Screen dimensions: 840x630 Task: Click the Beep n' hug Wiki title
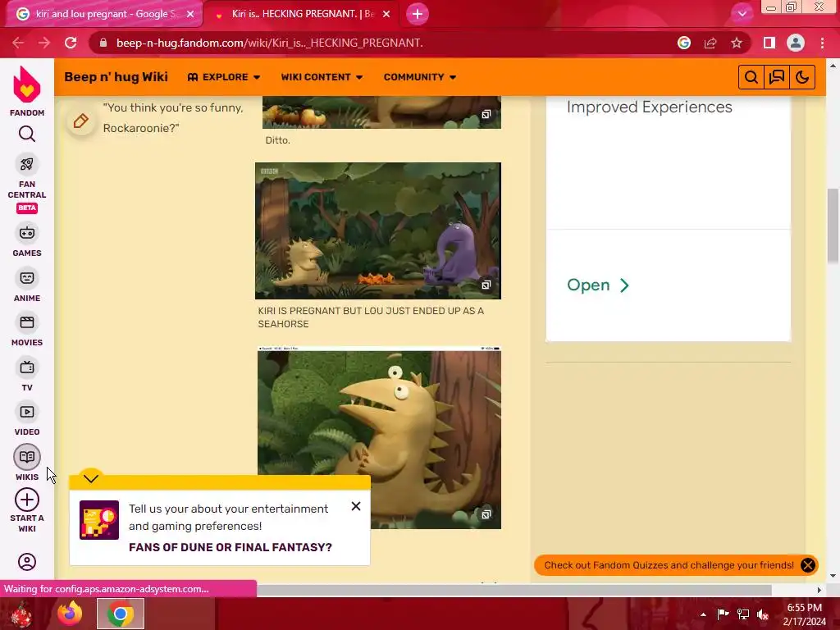pos(116,77)
